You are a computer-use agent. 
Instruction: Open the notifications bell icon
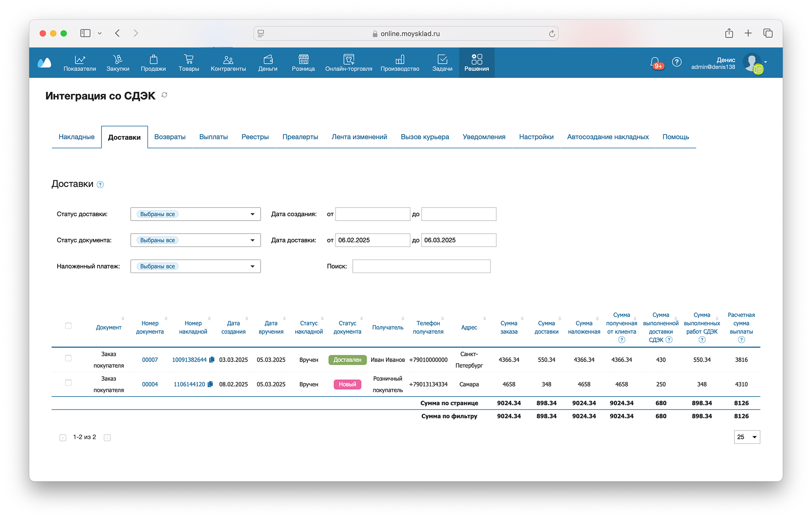[654, 62]
